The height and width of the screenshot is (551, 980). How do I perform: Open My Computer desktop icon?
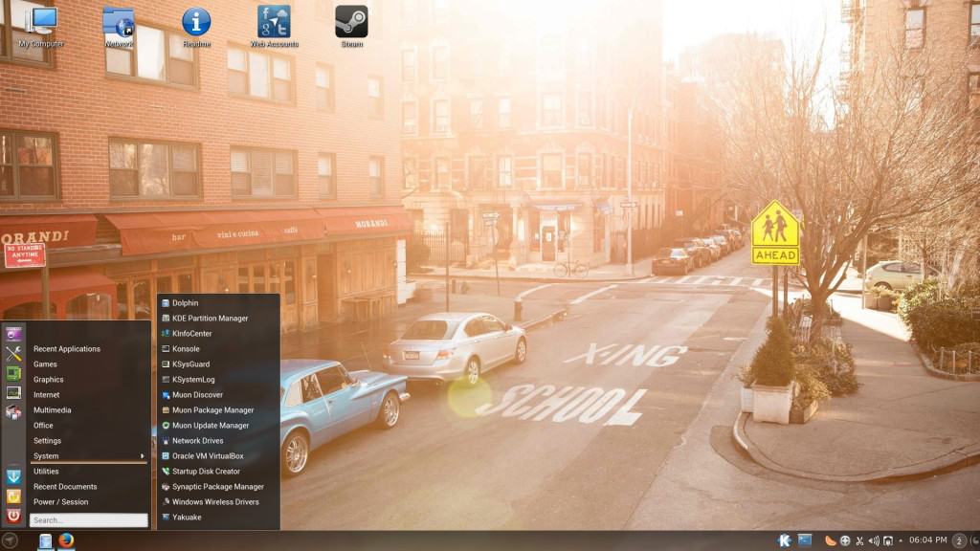41,23
